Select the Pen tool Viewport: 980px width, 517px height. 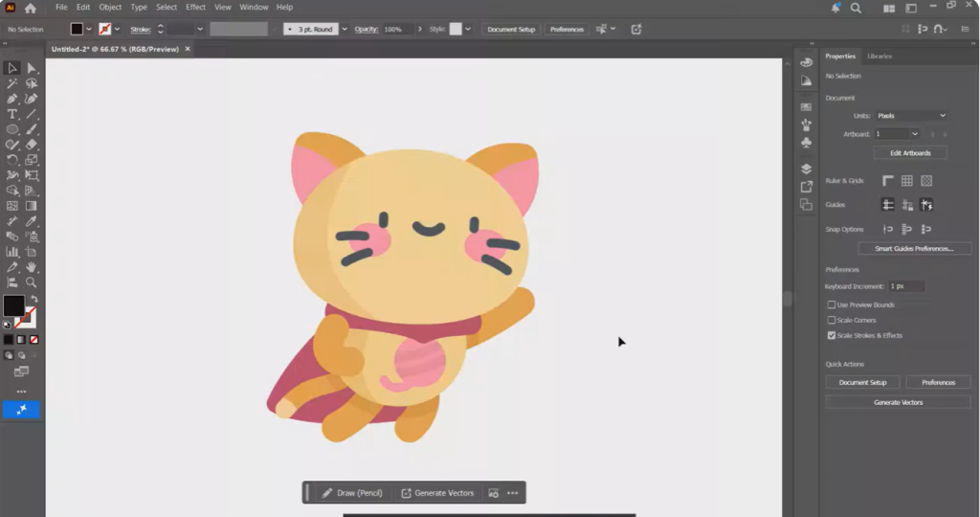click(x=11, y=99)
